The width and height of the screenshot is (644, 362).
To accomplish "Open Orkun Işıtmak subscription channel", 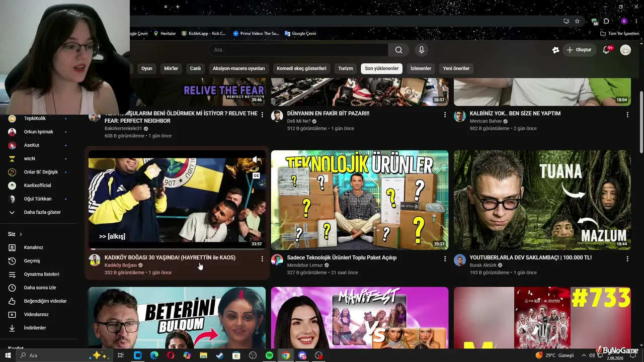I will [39, 132].
